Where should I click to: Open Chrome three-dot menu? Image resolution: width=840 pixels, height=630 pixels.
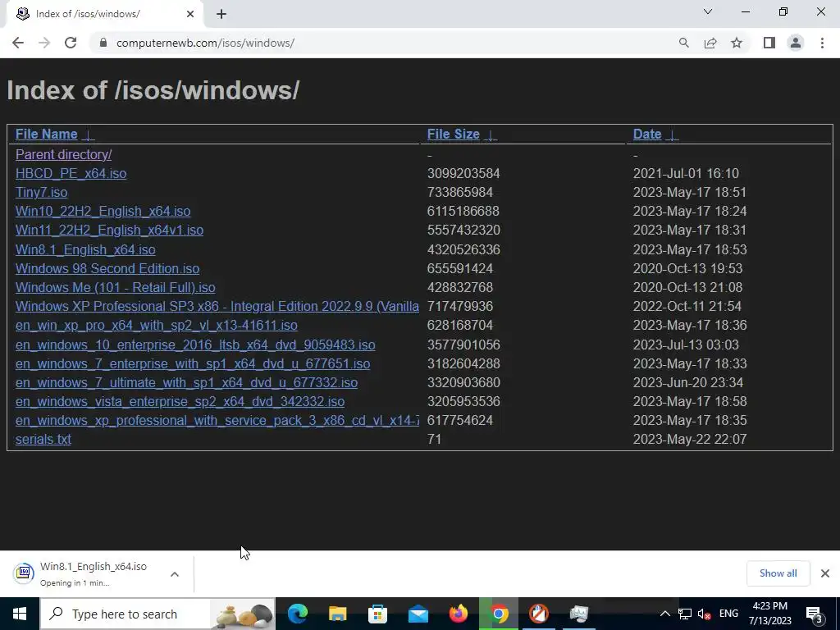[x=822, y=43]
